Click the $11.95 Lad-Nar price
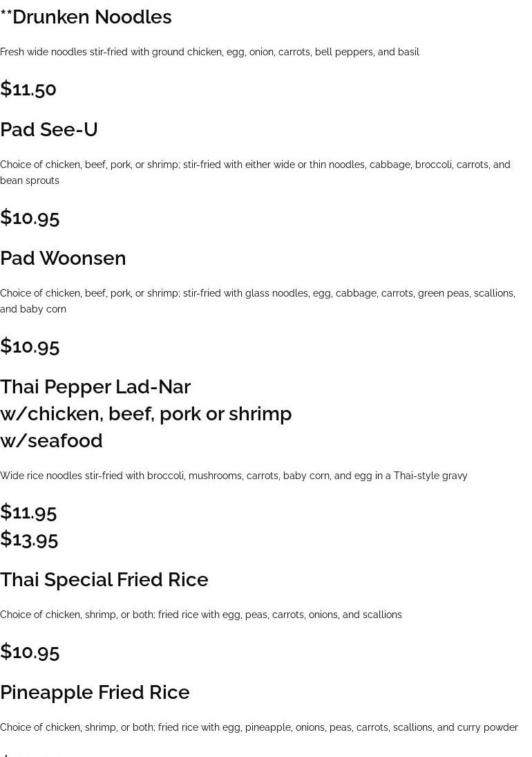Screen dimensions: 532x757 28,512
